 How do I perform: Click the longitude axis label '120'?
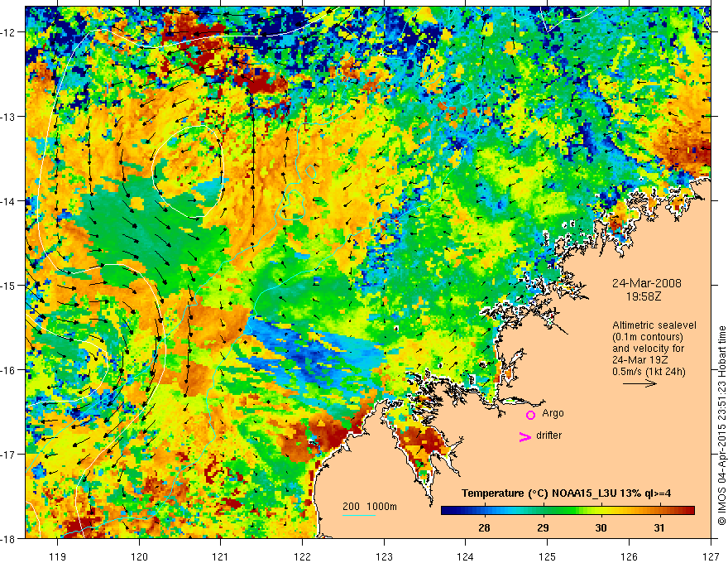[139, 556]
